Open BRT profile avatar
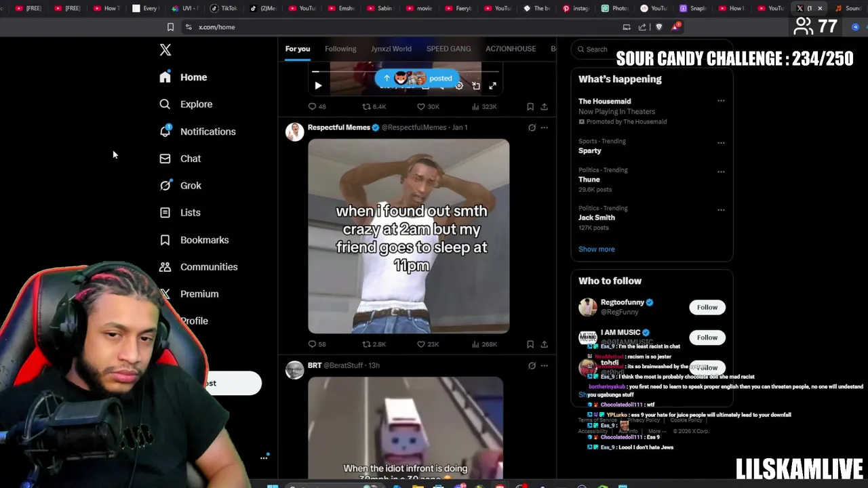This screenshot has width=868, height=488. pos(294,370)
